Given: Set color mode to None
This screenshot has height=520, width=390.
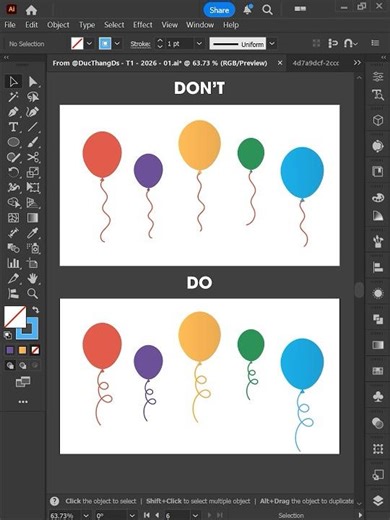Looking at the screenshot, I should pos(35,350).
